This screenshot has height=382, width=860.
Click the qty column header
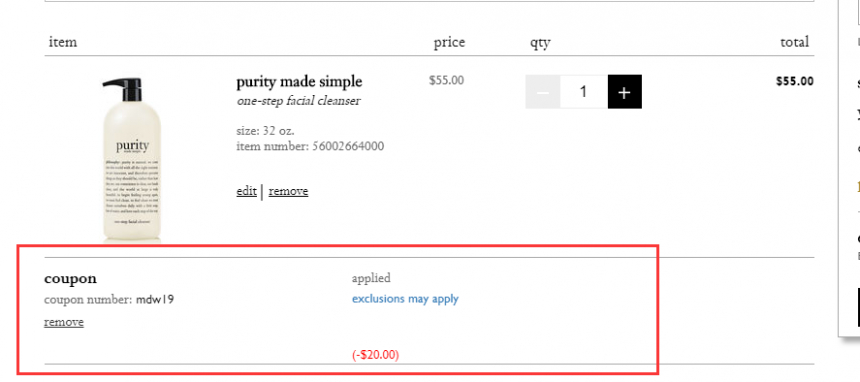(x=540, y=43)
